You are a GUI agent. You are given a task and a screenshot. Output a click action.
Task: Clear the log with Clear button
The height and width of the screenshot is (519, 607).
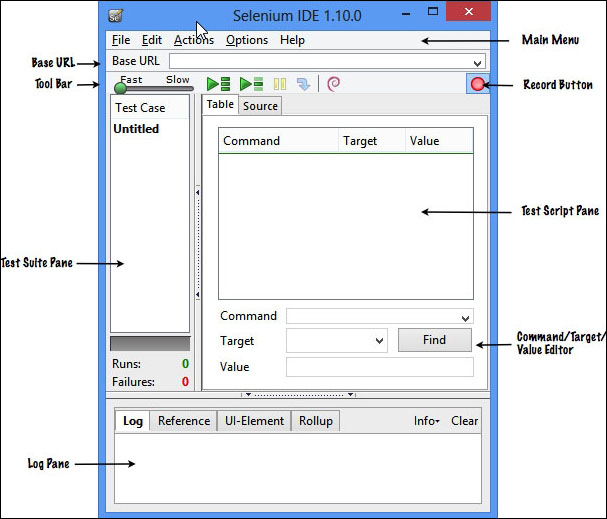464,421
